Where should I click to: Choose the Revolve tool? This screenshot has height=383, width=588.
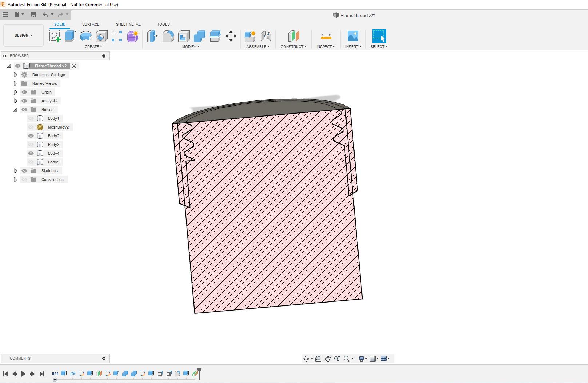tap(86, 36)
